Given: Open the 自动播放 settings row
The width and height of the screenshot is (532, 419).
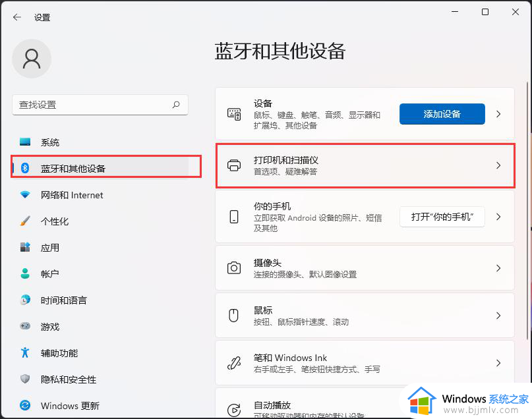Looking at the screenshot, I should click(365, 403).
